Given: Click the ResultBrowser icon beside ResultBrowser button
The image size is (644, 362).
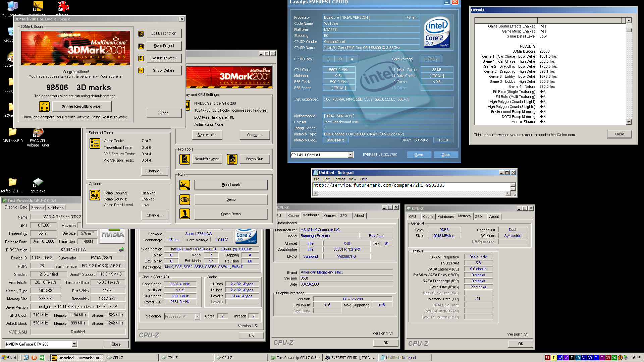Looking at the screenshot, I should click(x=141, y=58).
